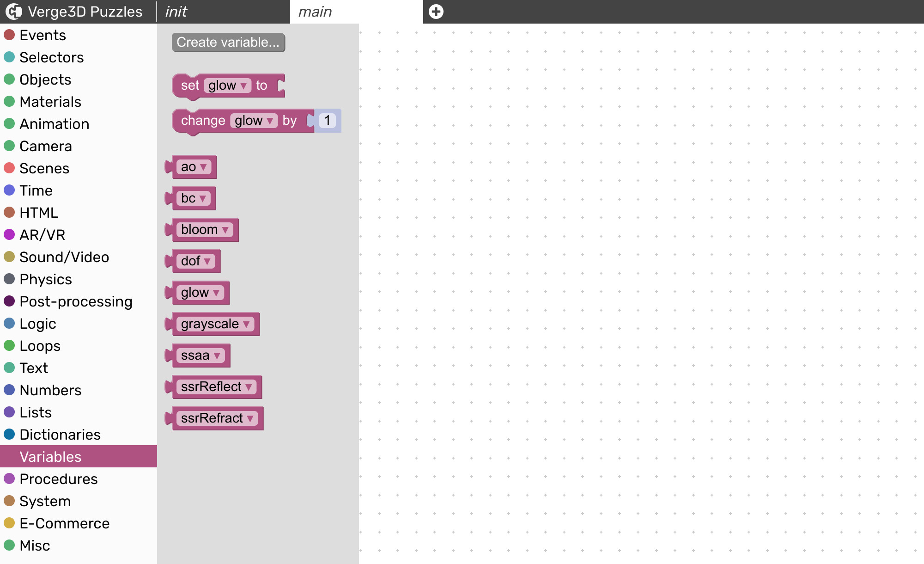This screenshot has width=924, height=564.
Task: Click the Verge3D logo icon
Action: coord(14,12)
